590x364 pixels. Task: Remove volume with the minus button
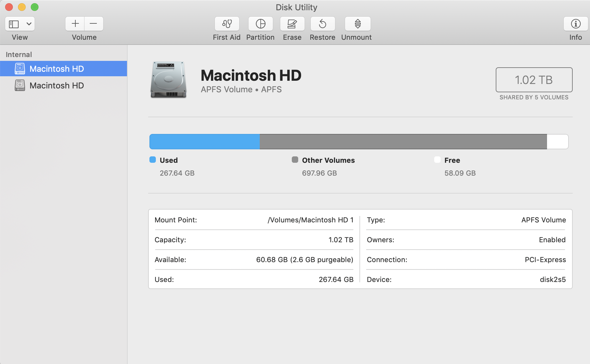pyautogui.click(x=94, y=24)
